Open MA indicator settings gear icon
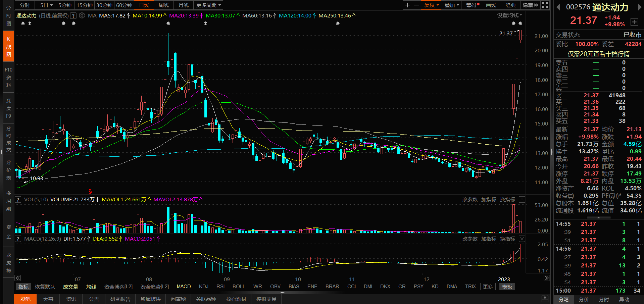The image size is (644, 304). 82,15
